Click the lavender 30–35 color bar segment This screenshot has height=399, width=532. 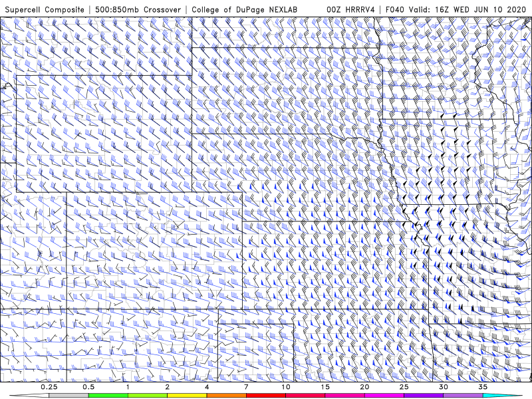click(x=463, y=396)
